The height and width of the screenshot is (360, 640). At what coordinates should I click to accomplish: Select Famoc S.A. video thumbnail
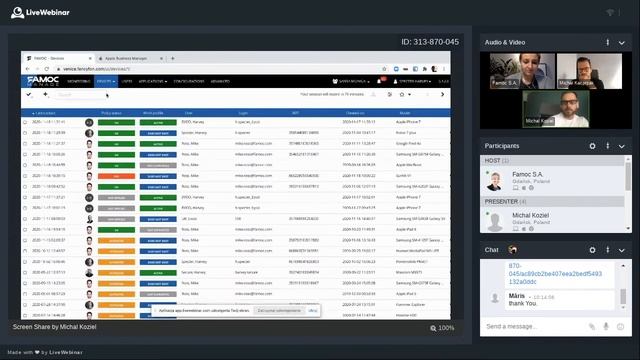[522, 71]
